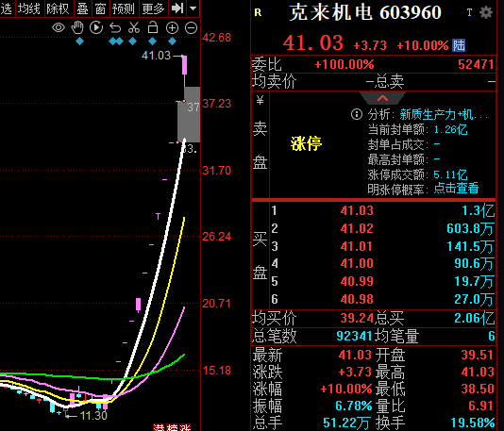Click the first blue diamond marker
Image resolution: width=504 pixels, height=431 pixels.
pos(79,41)
